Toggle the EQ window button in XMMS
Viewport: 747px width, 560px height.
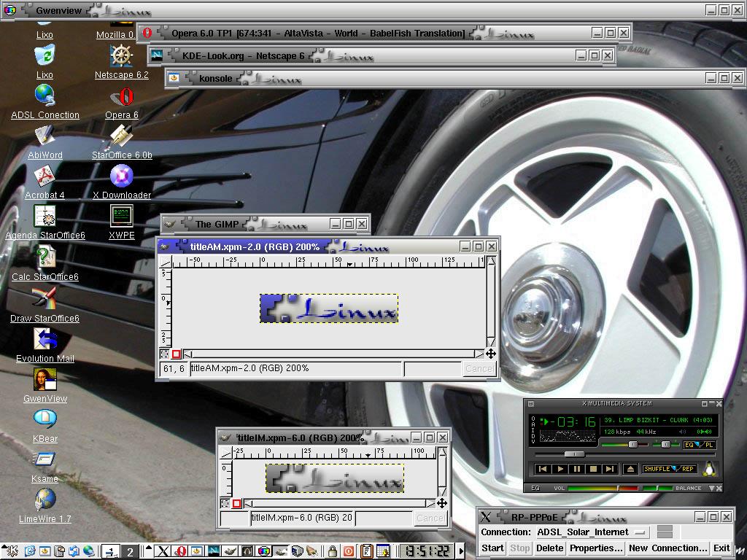point(690,445)
